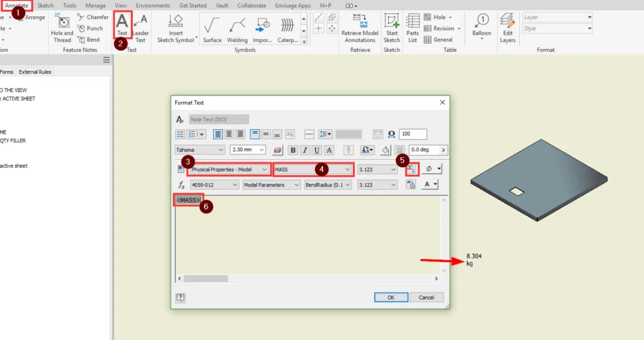This screenshot has height=340, width=644.
Task: Open the Layer dropdown in Format panel
Action: click(557, 18)
